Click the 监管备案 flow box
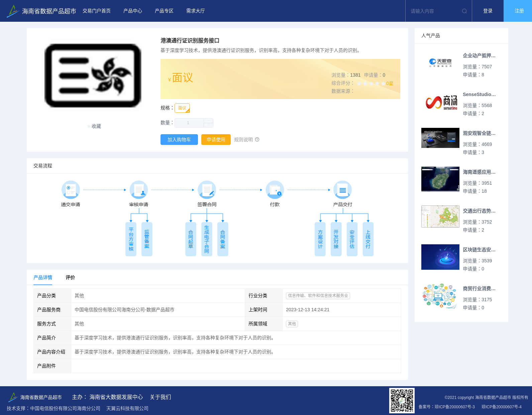 coord(147,239)
